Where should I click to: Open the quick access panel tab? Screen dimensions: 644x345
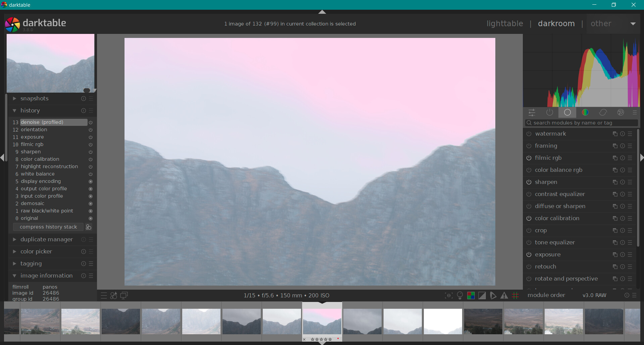[532, 112]
